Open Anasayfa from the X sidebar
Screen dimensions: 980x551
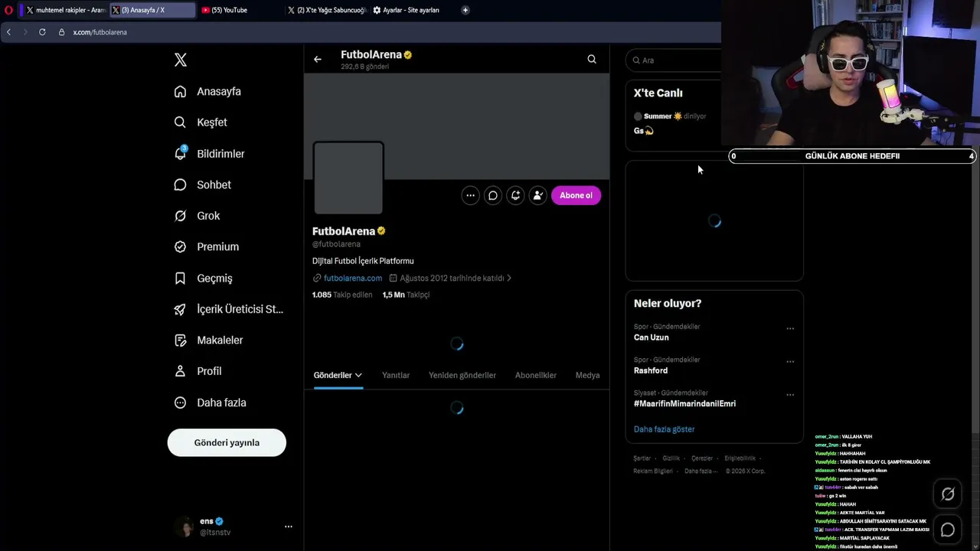(207, 91)
